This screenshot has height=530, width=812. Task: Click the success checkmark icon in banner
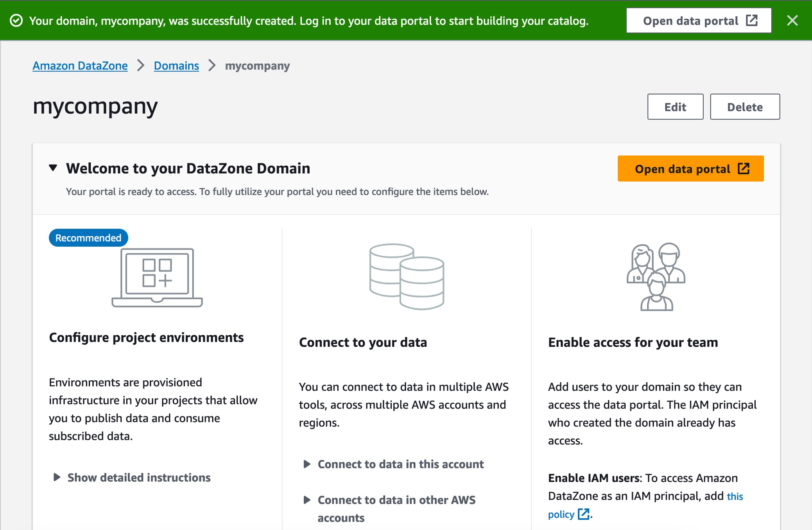click(x=16, y=20)
